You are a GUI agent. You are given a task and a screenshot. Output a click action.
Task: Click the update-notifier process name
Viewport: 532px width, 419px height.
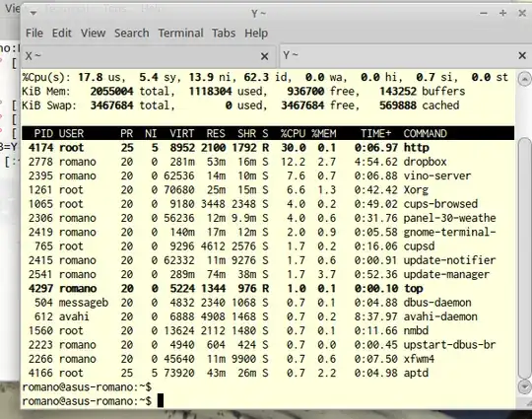(449, 260)
